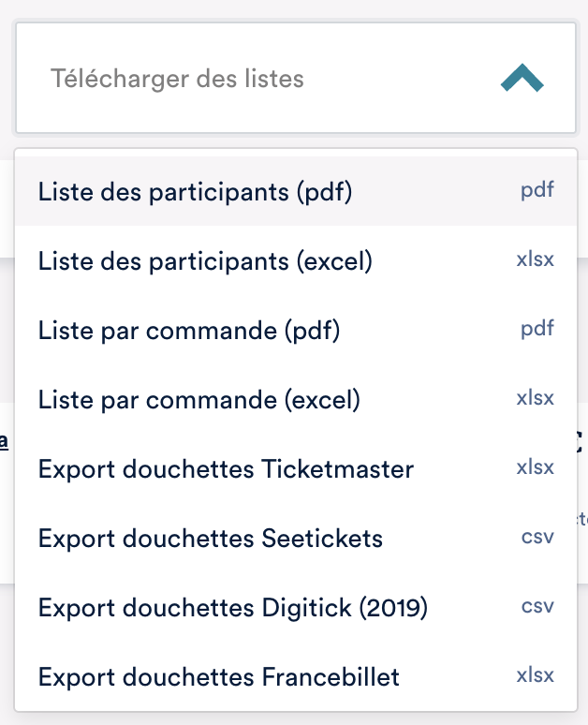The width and height of the screenshot is (588, 725).
Task: Select 'Liste des participants (pdf)'
Action: pos(195,192)
